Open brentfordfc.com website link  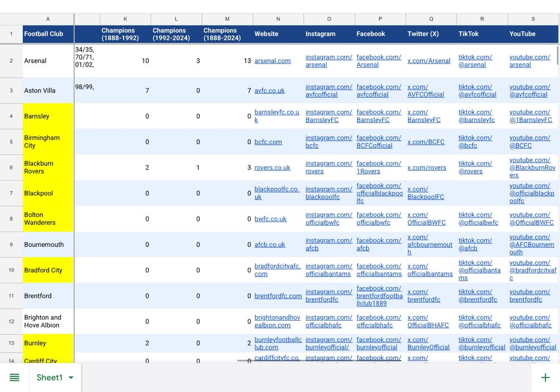coord(278,296)
